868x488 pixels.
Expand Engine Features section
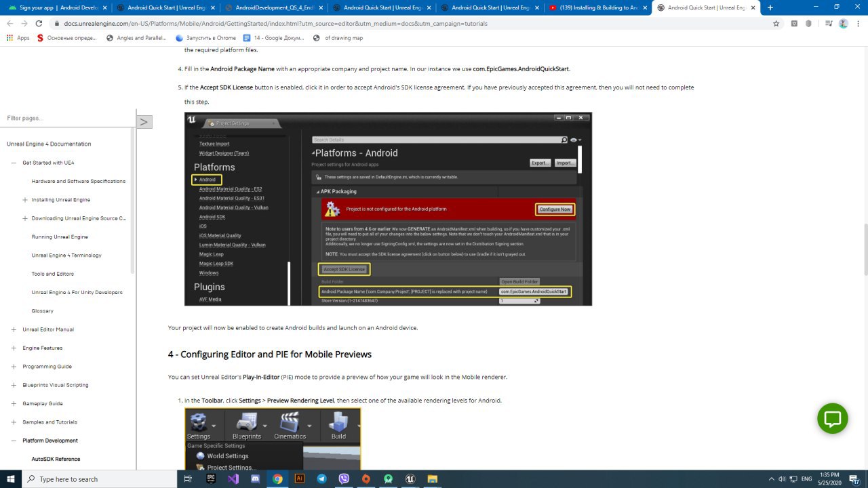[x=14, y=348]
